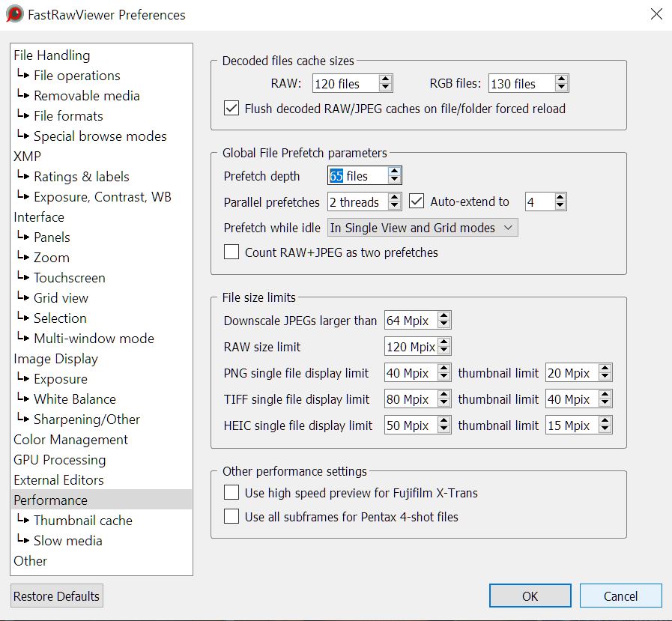Increase HEIC thumbnail limit stepper
The width and height of the screenshot is (672, 621).
(x=605, y=421)
